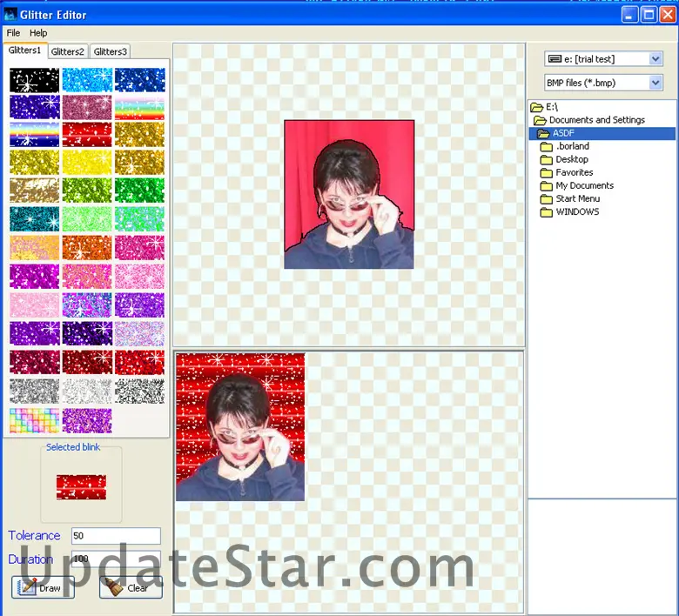The image size is (679, 616).
Task: Choose the pastel rainbow checkered glitter swatch
Action: [35, 420]
